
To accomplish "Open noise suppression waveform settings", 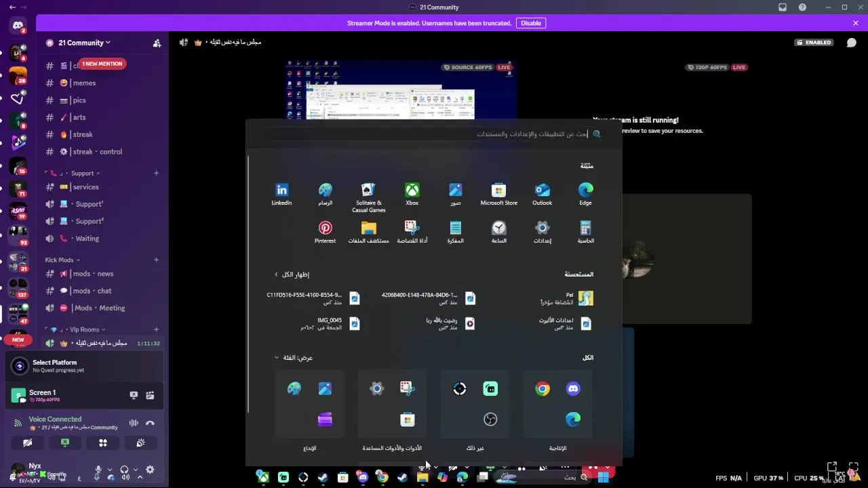I will click(x=134, y=423).
